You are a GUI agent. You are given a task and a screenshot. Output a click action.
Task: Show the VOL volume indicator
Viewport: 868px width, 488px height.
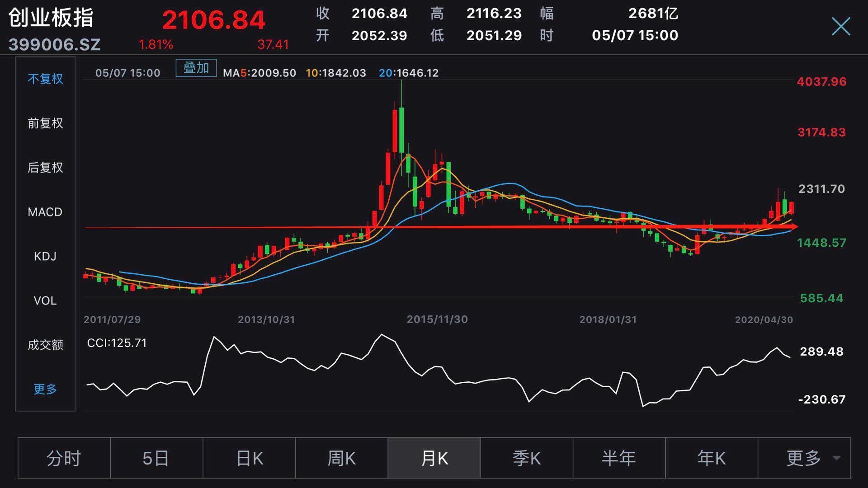click(x=45, y=300)
